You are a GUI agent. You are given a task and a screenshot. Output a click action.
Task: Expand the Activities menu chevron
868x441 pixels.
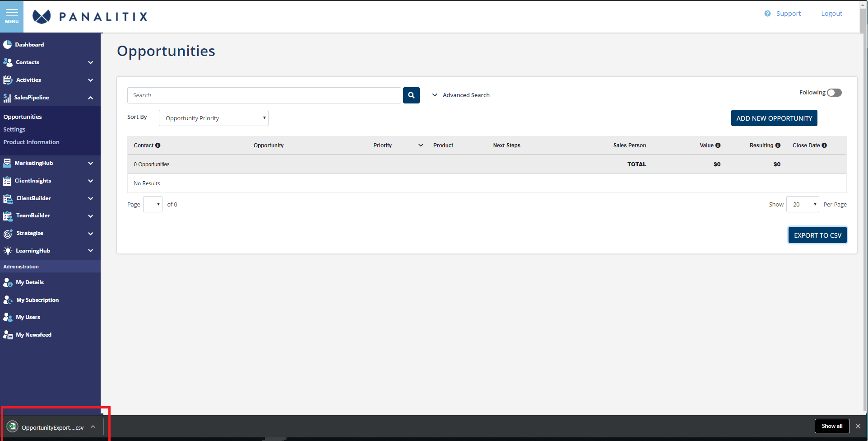coord(91,80)
